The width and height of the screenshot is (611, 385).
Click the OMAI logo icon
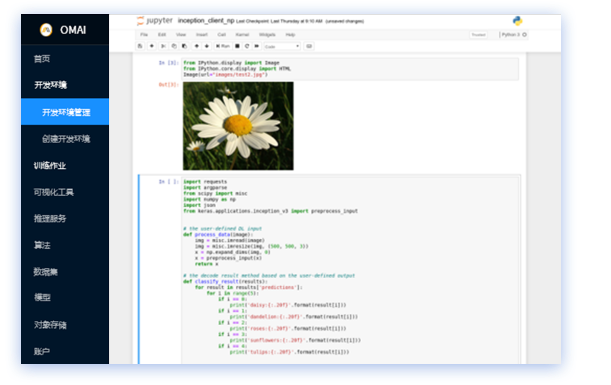click(46, 30)
